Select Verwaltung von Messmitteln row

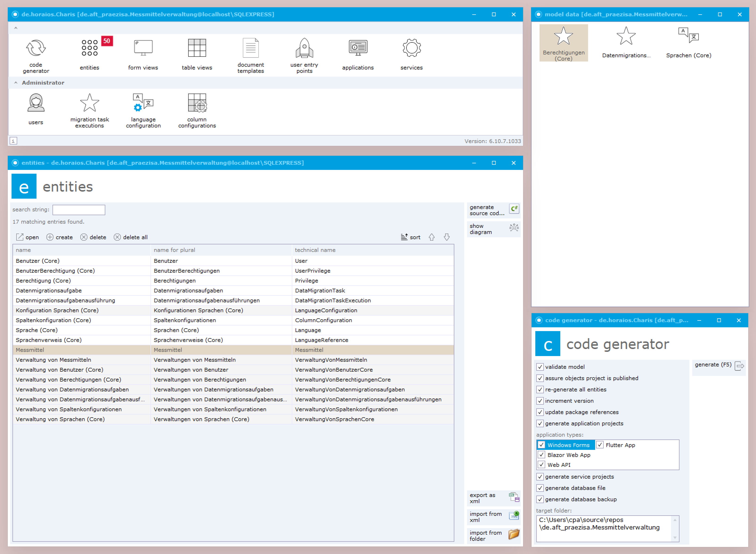pos(233,360)
